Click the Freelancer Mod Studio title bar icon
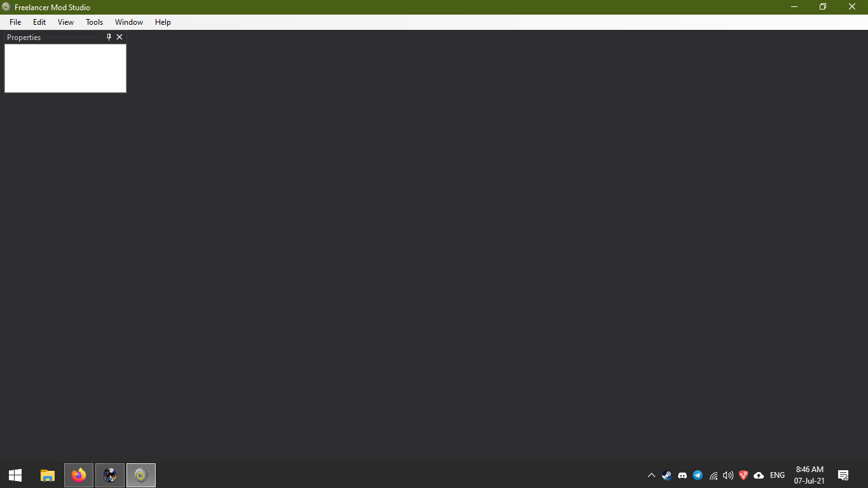 point(6,7)
